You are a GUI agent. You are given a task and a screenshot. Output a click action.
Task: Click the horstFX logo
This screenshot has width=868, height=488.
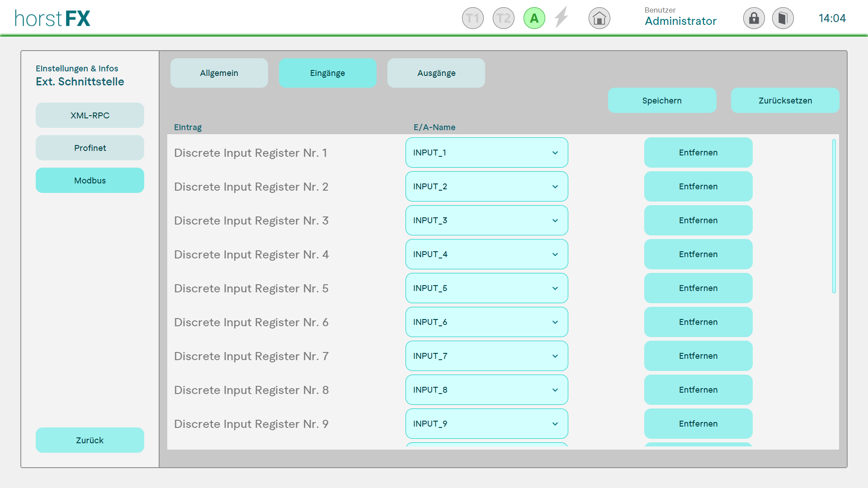pyautogui.click(x=52, y=19)
